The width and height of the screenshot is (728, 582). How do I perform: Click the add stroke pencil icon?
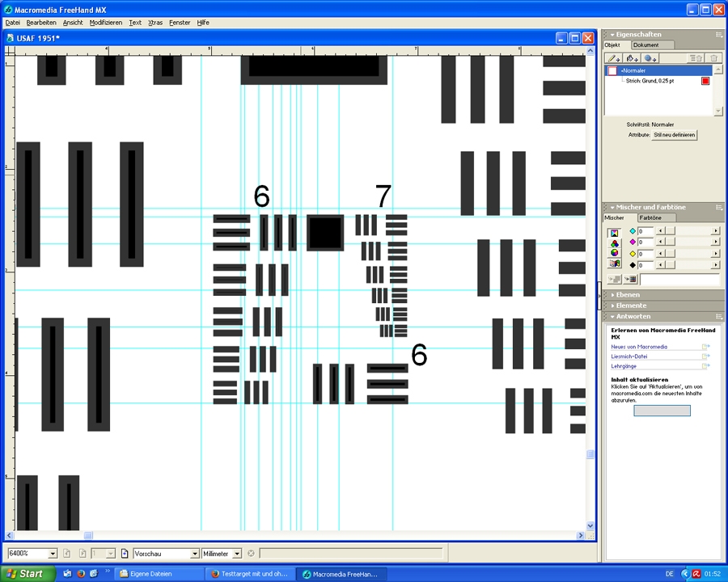614,58
